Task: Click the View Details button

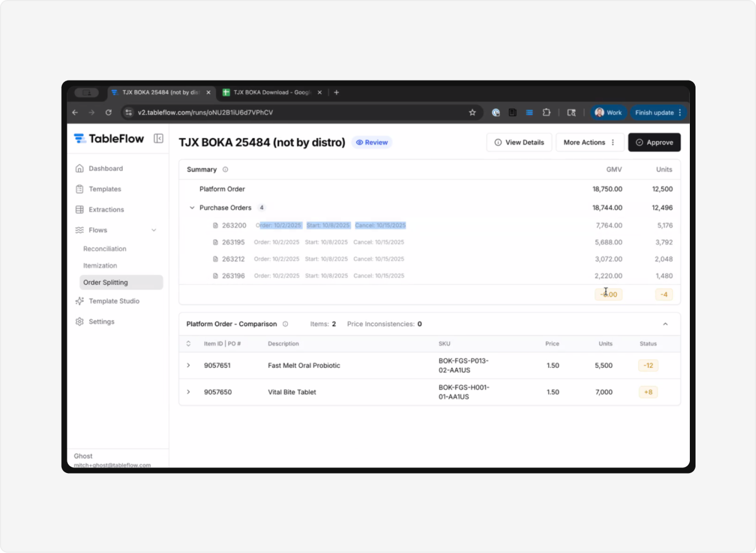Action: [519, 142]
